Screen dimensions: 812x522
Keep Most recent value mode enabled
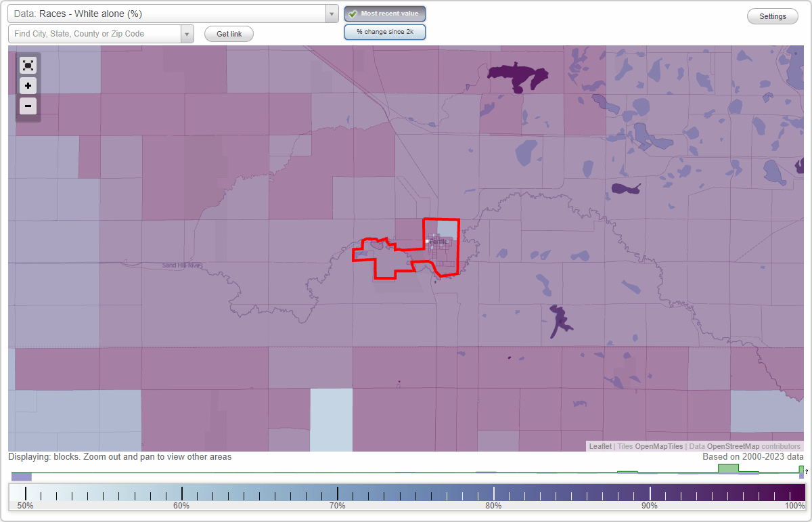pos(385,14)
